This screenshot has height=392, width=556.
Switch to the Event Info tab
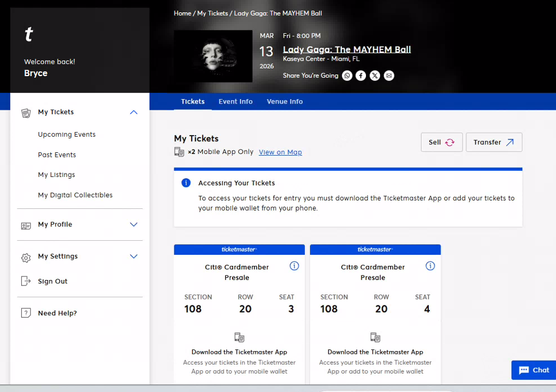click(235, 101)
